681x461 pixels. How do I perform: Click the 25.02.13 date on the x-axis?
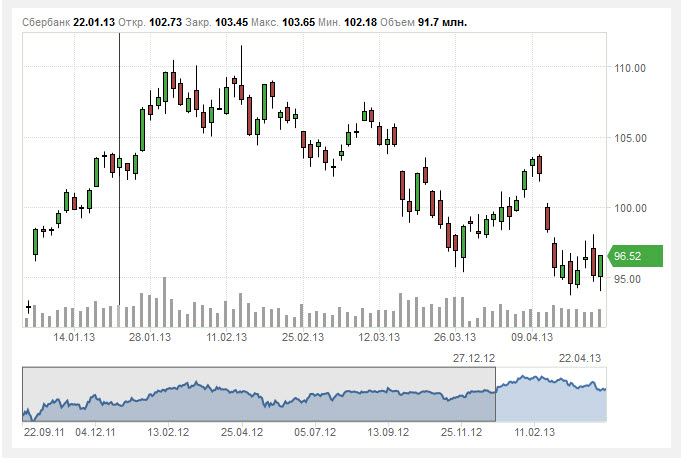coord(302,338)
